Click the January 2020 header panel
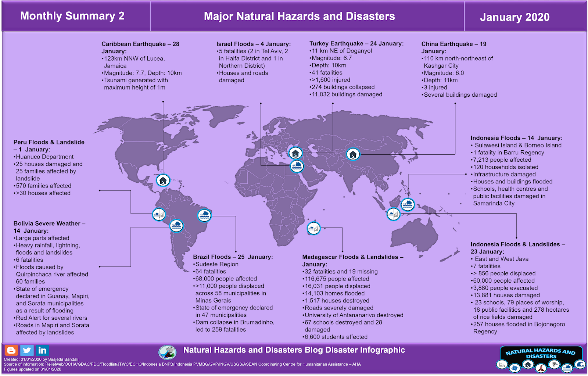This screenshot has width=588, height=376. pos(514,16)
